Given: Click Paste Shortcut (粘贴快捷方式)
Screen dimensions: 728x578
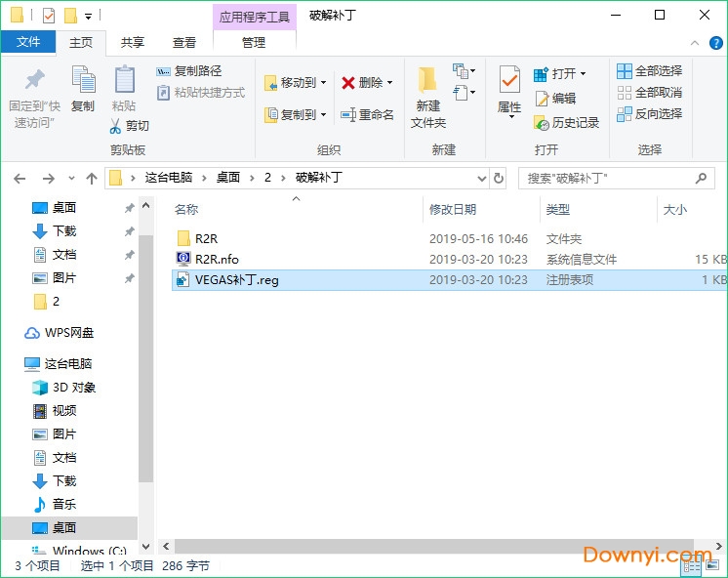Looking at the screenshot, I should [201, 93].
